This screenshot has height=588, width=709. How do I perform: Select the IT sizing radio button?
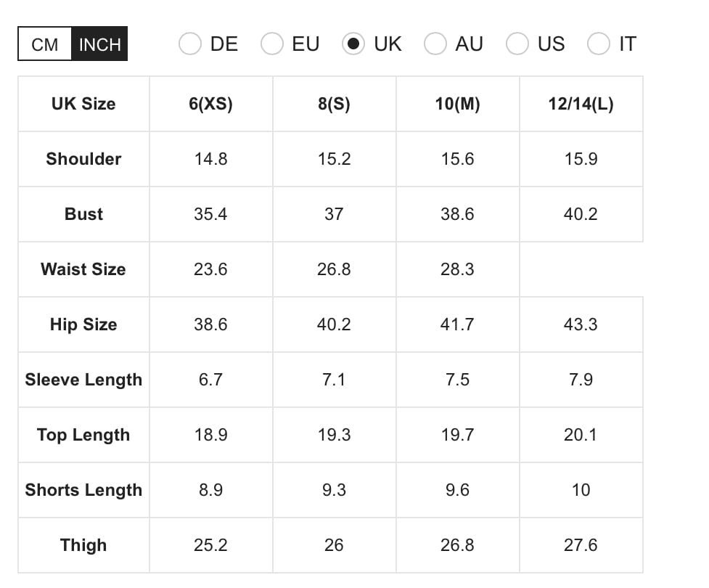599,44
